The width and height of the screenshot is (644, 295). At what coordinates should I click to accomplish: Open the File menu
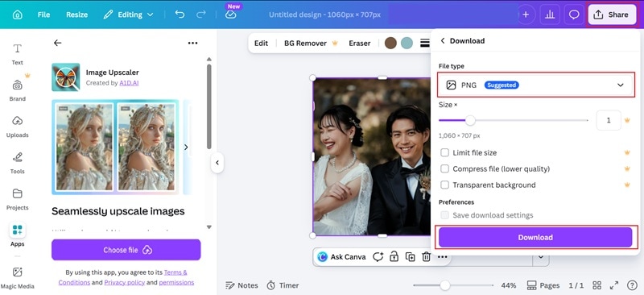pyautogui.click(x=43, y=15)
